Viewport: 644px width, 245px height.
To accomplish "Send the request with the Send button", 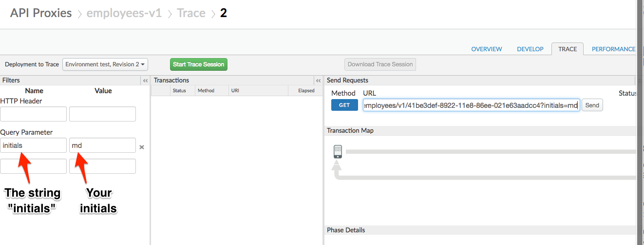I will (x=592, y=105).
